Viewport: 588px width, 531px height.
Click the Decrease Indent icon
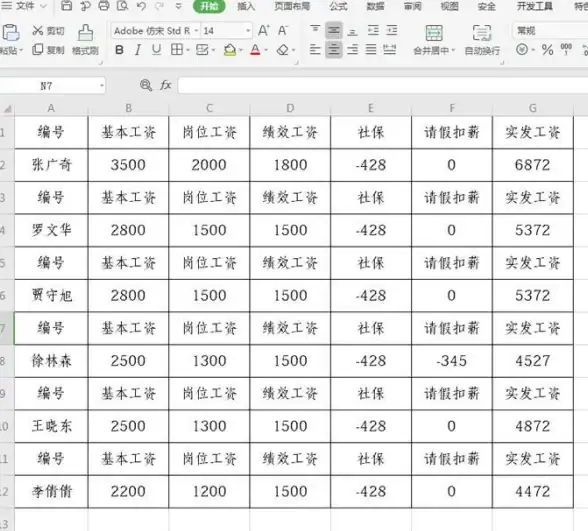click(373, 30)
